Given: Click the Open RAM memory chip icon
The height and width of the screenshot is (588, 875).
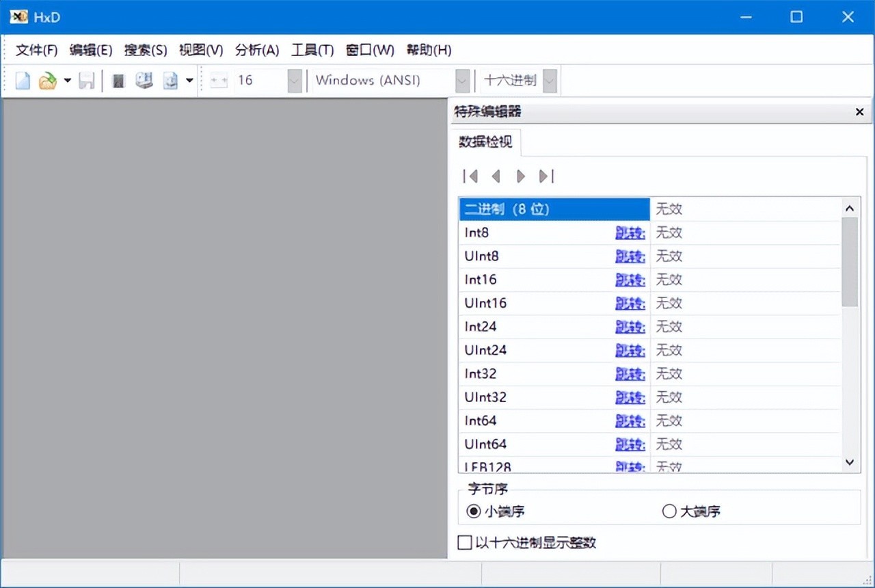Looking at the screenshot, I should coord(119,81).
